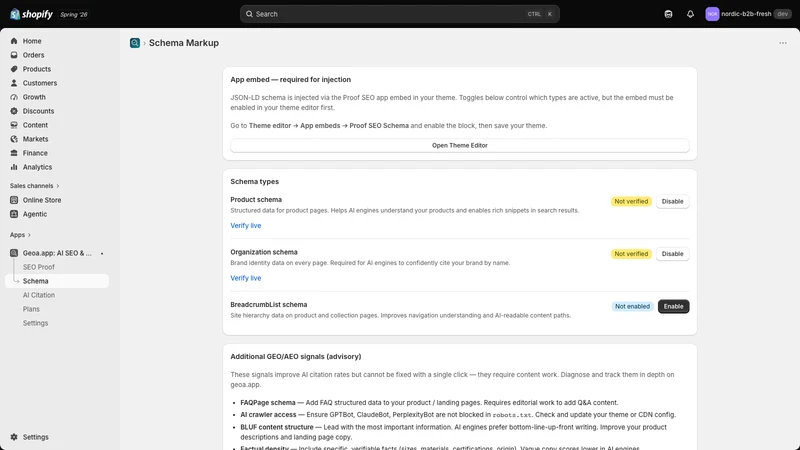Image resolution: width=800 pixels, height=450 pixels.
Task: Click Open Theme Editor button
Action: click(x=460, y=145)
